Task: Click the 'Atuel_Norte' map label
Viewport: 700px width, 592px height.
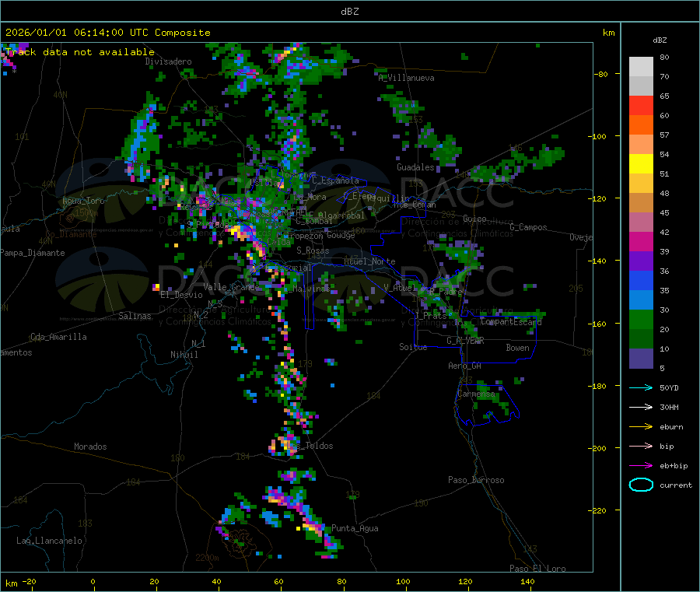Action: 369,261
